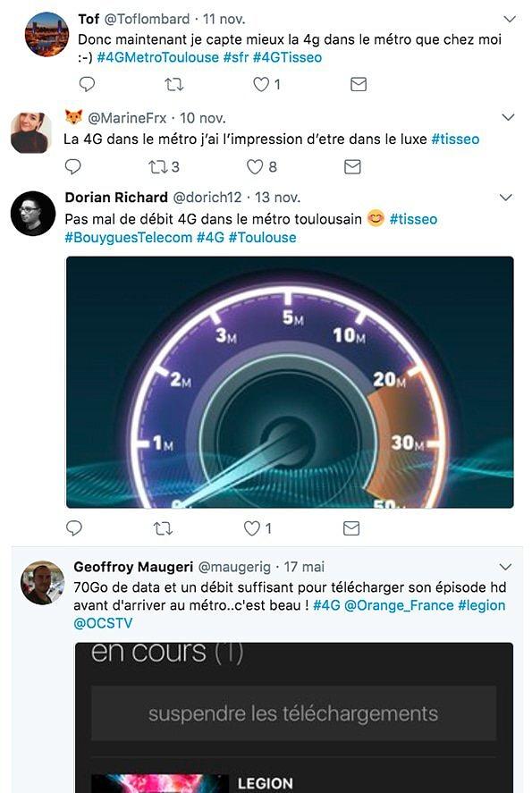Open the speedometer image in Dorian's tweet
Viewport: 532px width, 793px height.
point(290,382)
